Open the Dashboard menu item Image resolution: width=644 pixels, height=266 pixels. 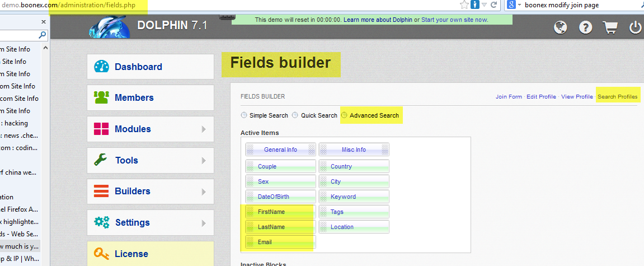(151, 67)
